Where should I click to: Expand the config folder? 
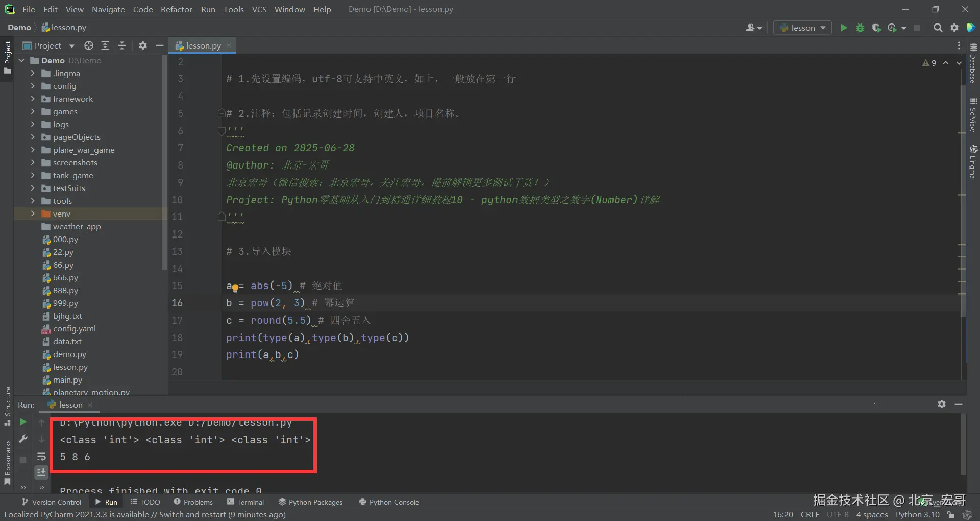click(33, 86)
